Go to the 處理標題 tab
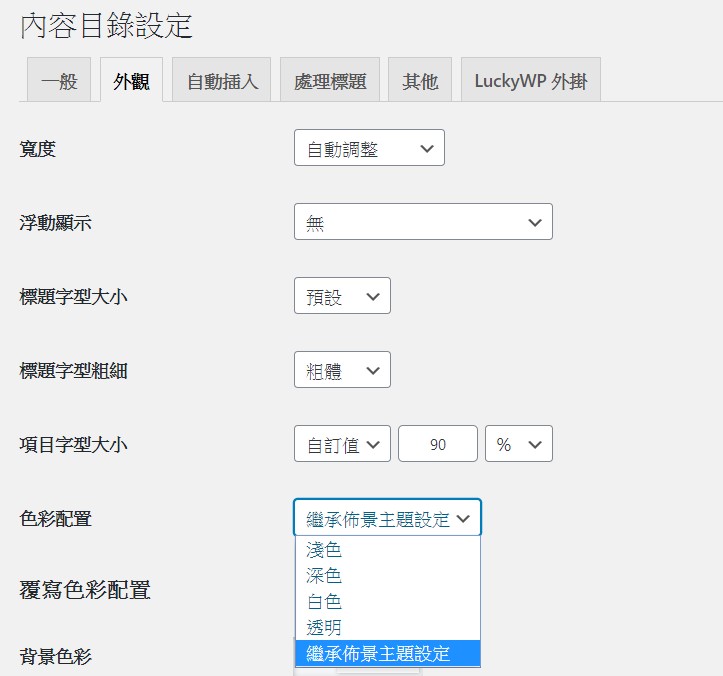The width and height of the screenshot is (723, 676). click(330, 79)
